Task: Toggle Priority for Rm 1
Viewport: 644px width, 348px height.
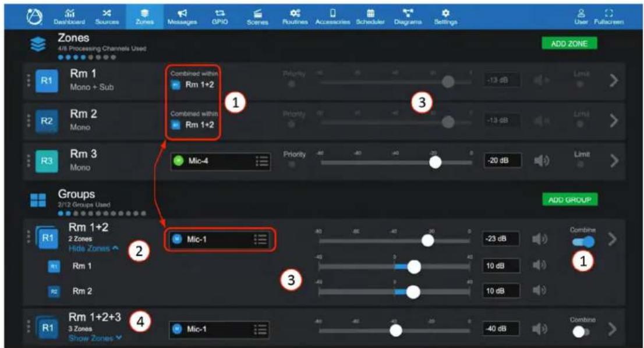Action: 292,84
